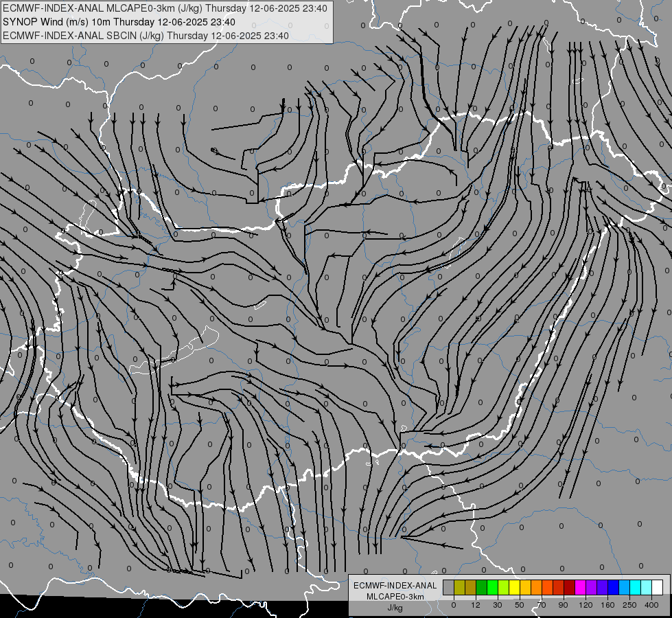Click the legend scale value '120'
The height and width of the screenshot is (618, 672).
(x=586, y=605)
